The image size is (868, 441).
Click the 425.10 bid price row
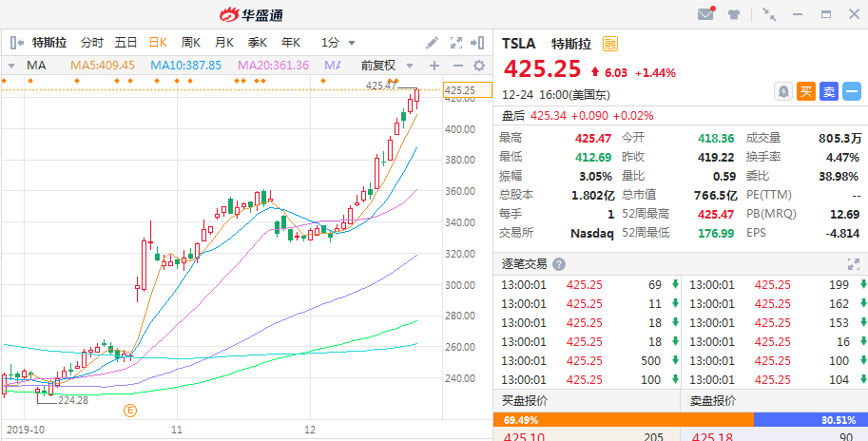click(587, 436)
